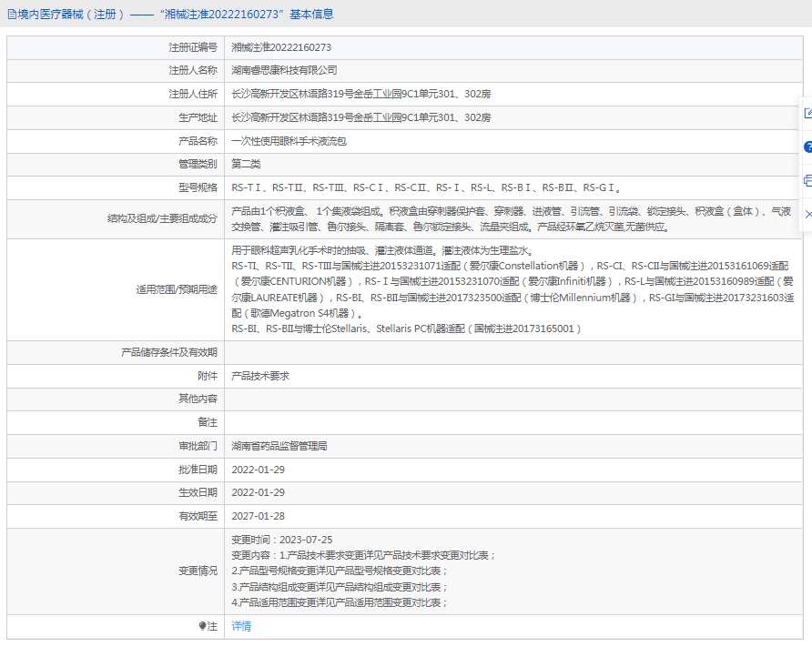The height and width of the screenshot is (647, 812).
Task: Click the edit/feedback icon in side panel
Action: click(x=807, y=114)
